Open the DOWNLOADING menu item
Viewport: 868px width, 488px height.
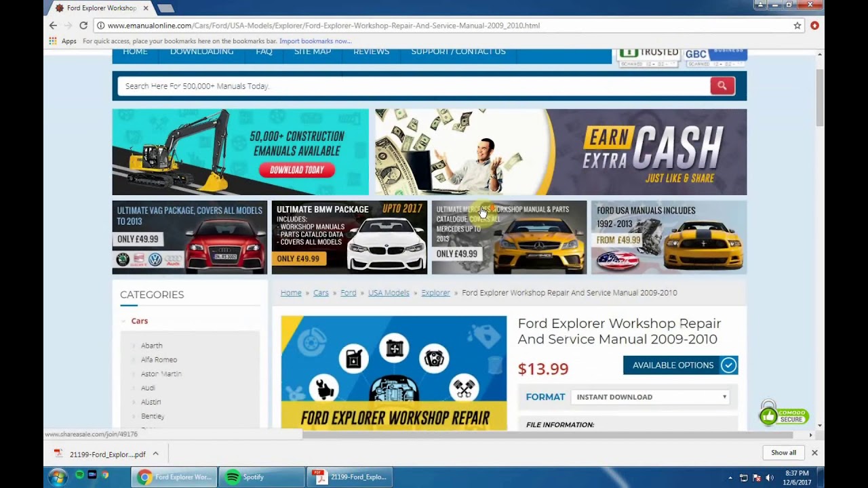201,52
